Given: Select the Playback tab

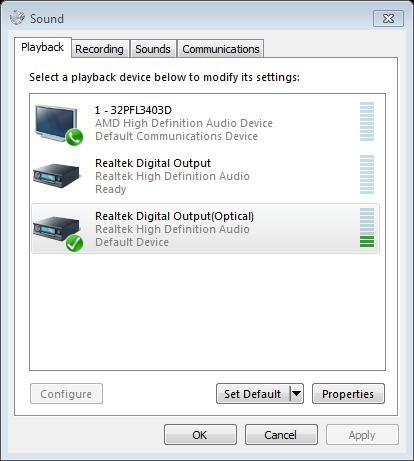Looking at the screenshot, I should coord(42,47).
